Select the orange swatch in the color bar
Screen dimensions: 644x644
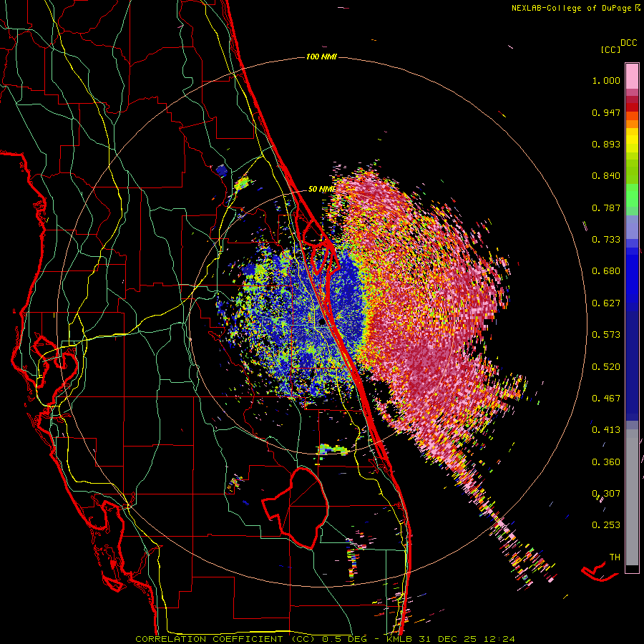632,124
